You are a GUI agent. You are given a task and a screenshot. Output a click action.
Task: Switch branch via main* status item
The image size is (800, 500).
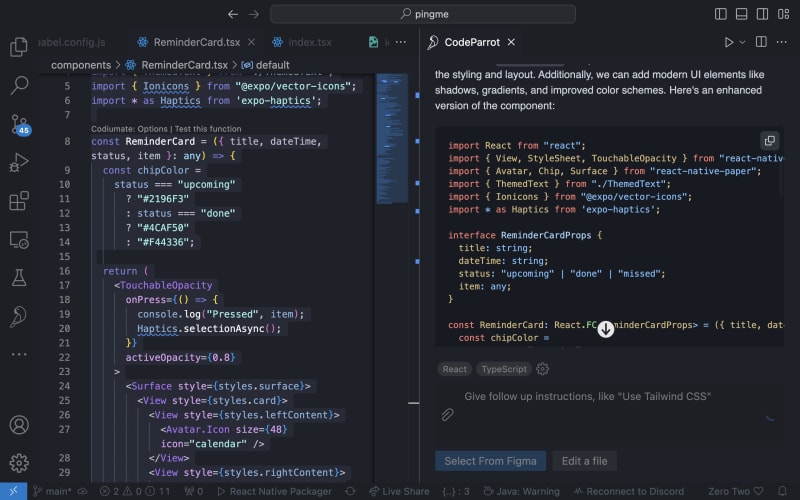(53, 491)
